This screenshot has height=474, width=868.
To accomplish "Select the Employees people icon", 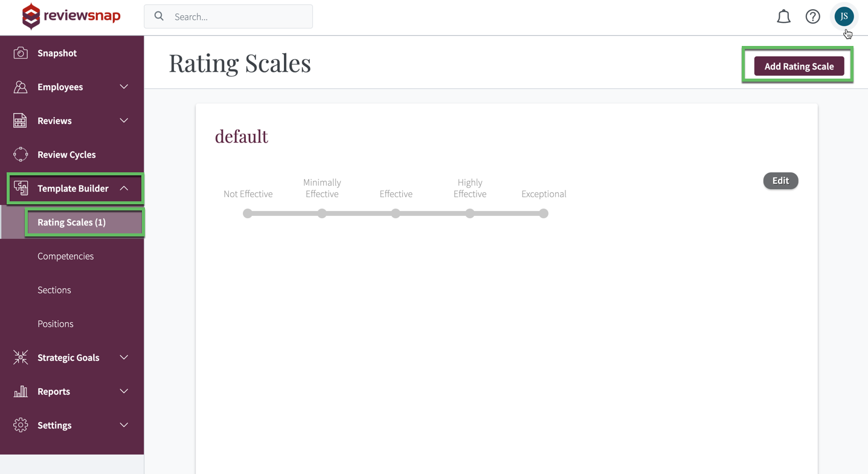I will coord(20,86).
